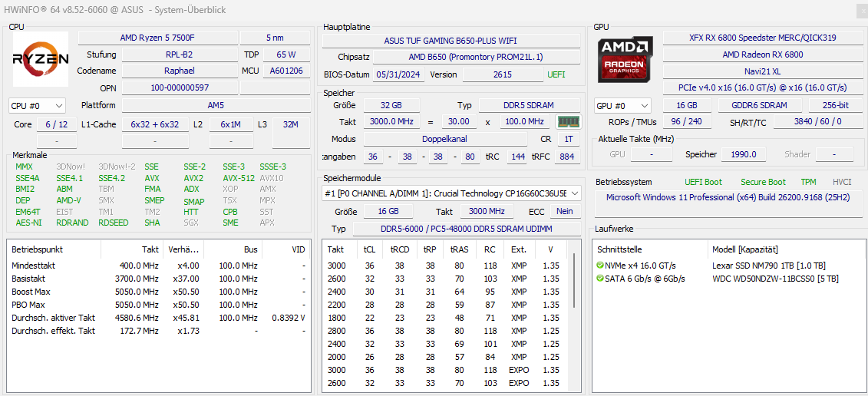Click the VID column header
Image resolution: width=868 pixels, height=396 pixels.
tap(285, 249)
